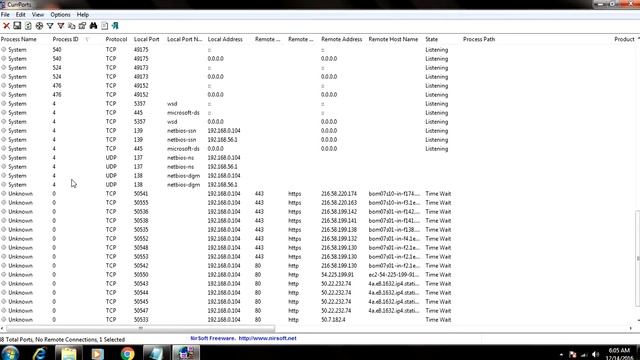Image resolution: width=640 pixels, height=360 pixels.
Task: Select local port 50552 cell
Action: point(141,238)
